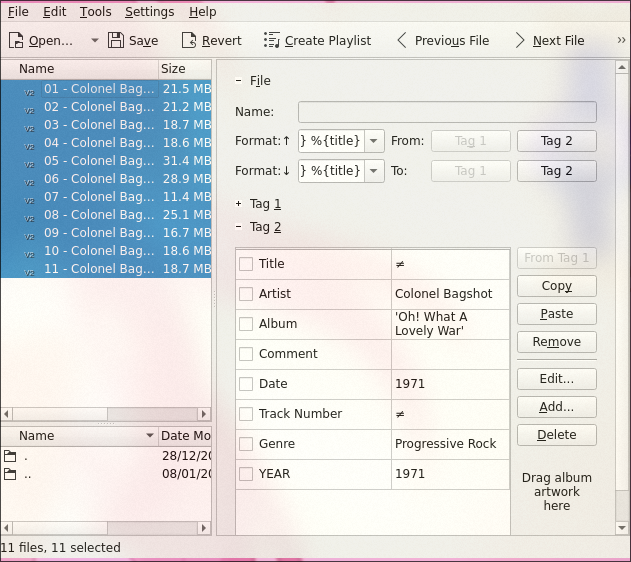
Task: Click the Copy button
Action: tap(556, 286)
